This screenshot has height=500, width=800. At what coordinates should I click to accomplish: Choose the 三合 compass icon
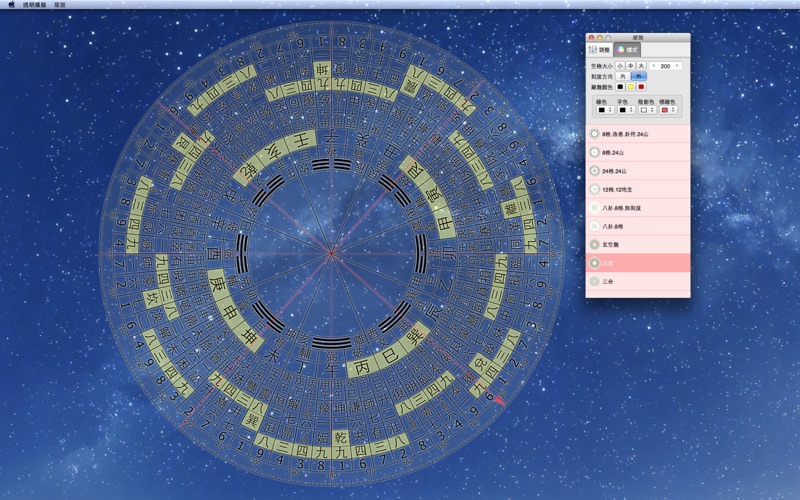tap(595, 282)
